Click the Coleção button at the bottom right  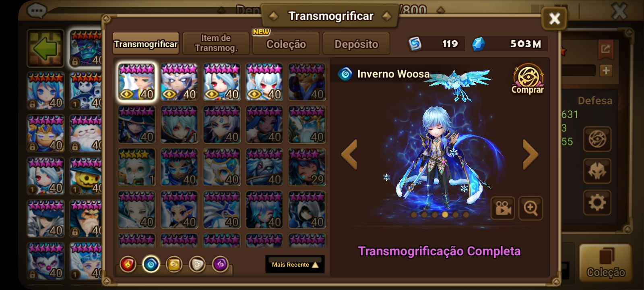605,263
